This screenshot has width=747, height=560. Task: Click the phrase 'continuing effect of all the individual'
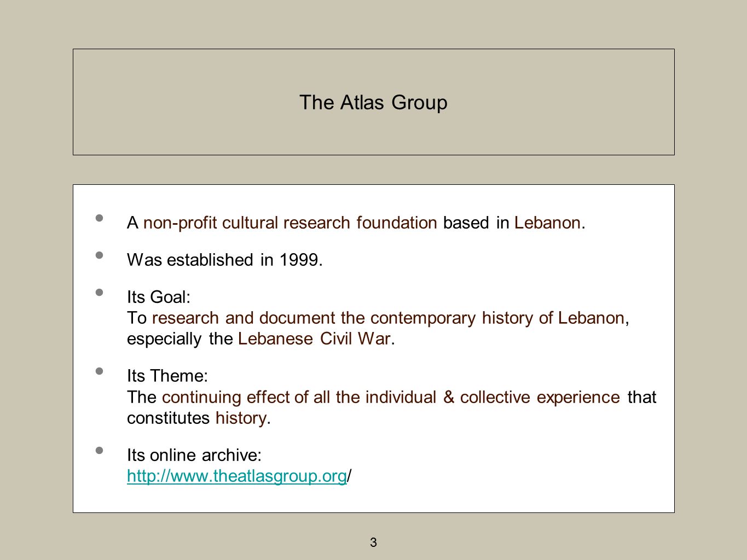point(299,396)
